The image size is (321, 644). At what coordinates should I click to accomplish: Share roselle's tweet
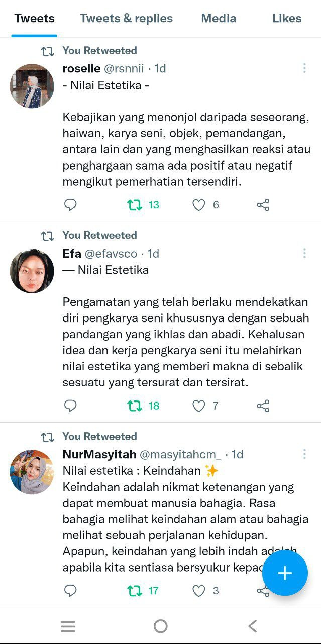(263, 205)
